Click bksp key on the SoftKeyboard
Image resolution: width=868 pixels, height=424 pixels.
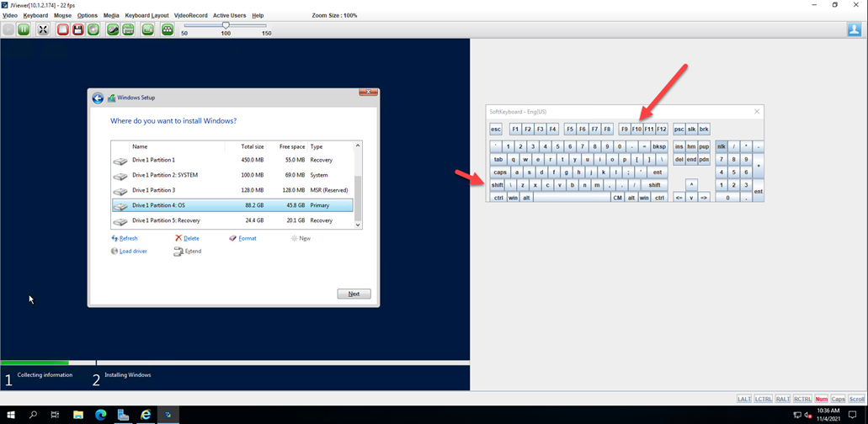coord(659,146)
